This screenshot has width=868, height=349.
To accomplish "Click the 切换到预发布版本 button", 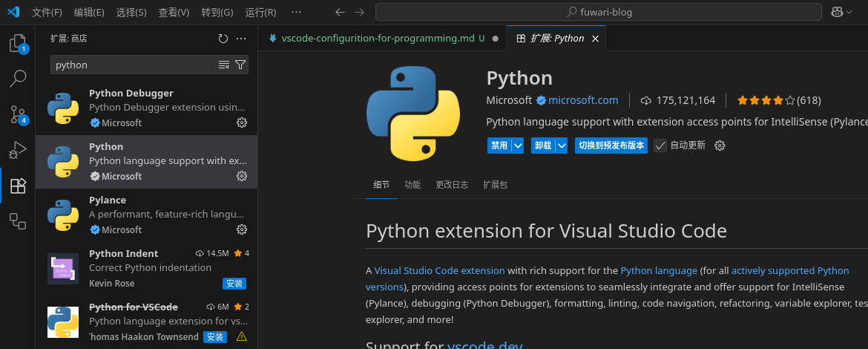I will click(x=611, y=146).
